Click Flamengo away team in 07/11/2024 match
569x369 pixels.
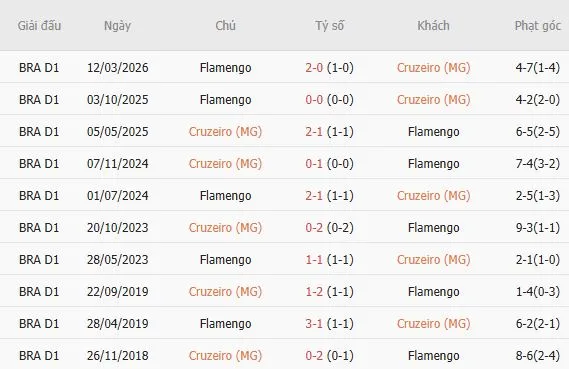coord(434,164)
